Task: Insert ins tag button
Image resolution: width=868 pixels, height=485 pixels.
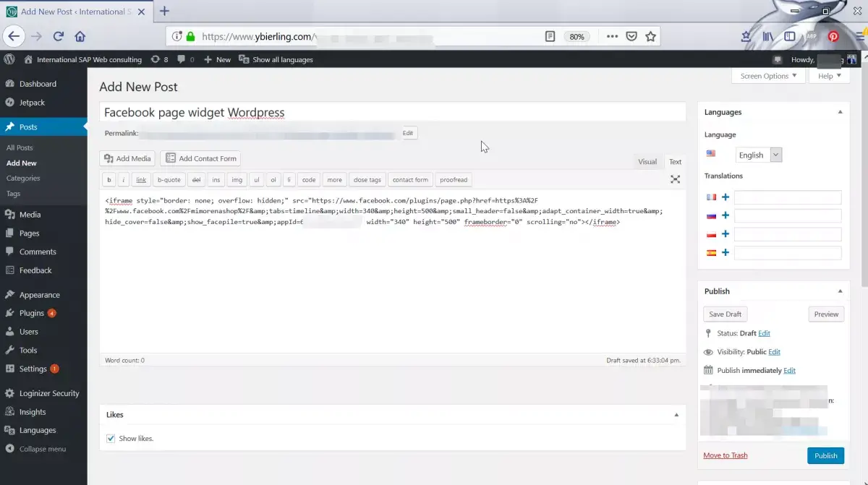Action: 216,180
